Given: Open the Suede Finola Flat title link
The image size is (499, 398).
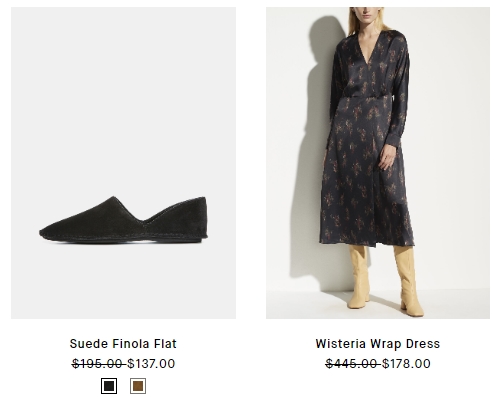Looking at the screenshot, I should point(123,344).
